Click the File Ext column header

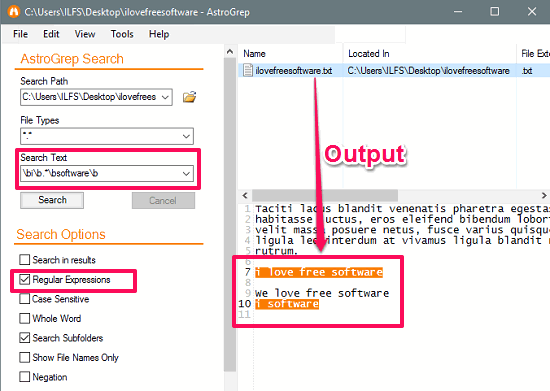(x=534, y=54)
